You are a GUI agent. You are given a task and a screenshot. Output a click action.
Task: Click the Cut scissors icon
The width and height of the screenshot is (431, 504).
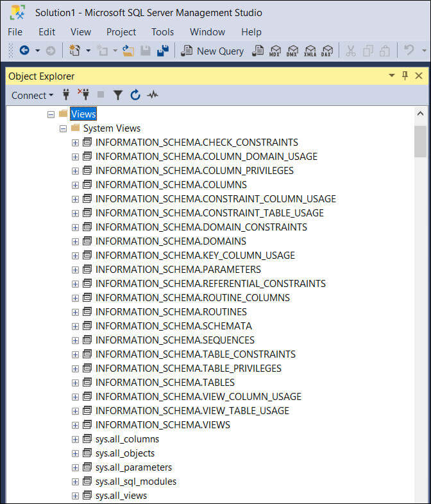click(x=350, y=51)
